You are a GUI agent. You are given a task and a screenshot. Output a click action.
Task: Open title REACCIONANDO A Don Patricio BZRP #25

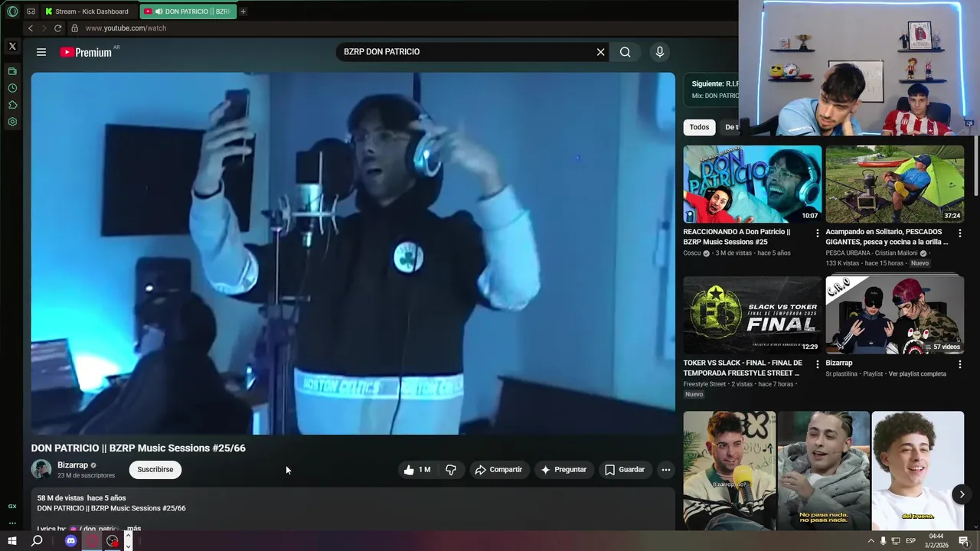pos(737,236)
